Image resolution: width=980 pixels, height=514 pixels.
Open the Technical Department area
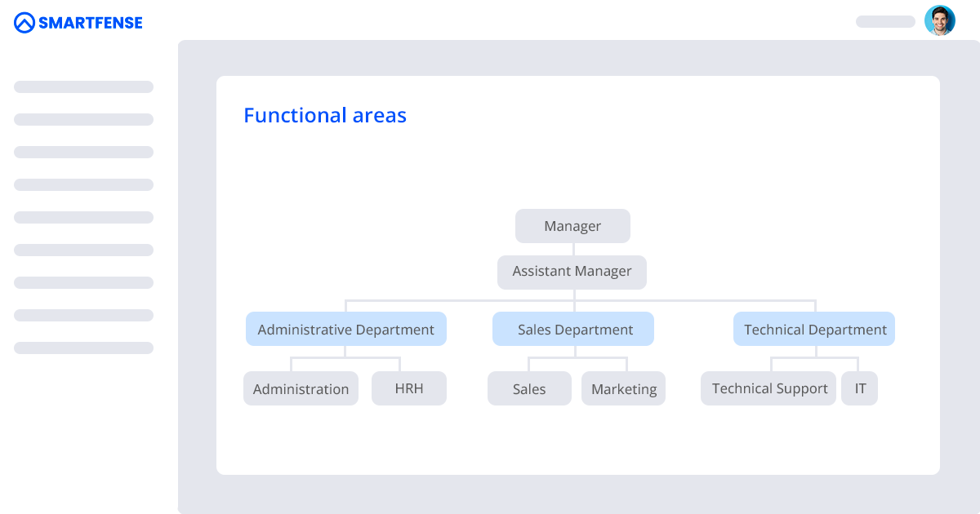814,329
